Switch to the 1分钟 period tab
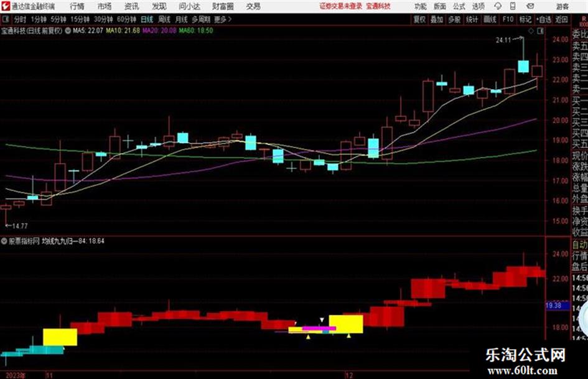The height and width of the screenshot is (379, 588). (38, 19)
